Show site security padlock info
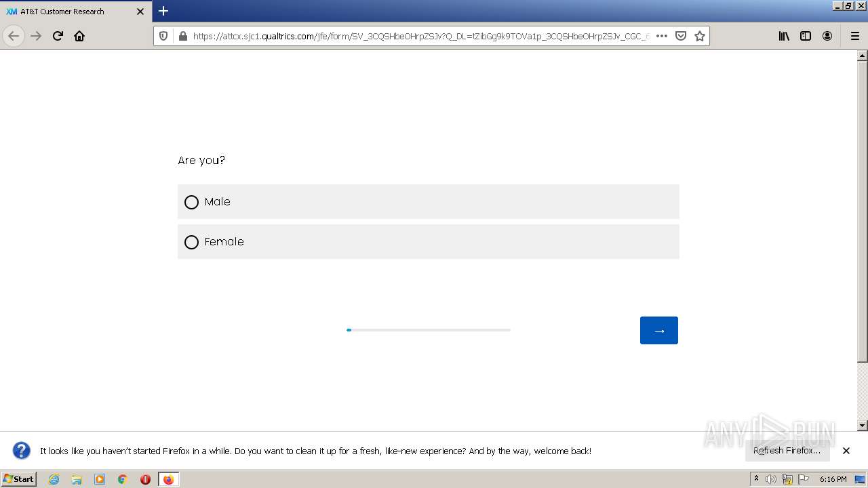The image size is (868, 488). (182, 36)
